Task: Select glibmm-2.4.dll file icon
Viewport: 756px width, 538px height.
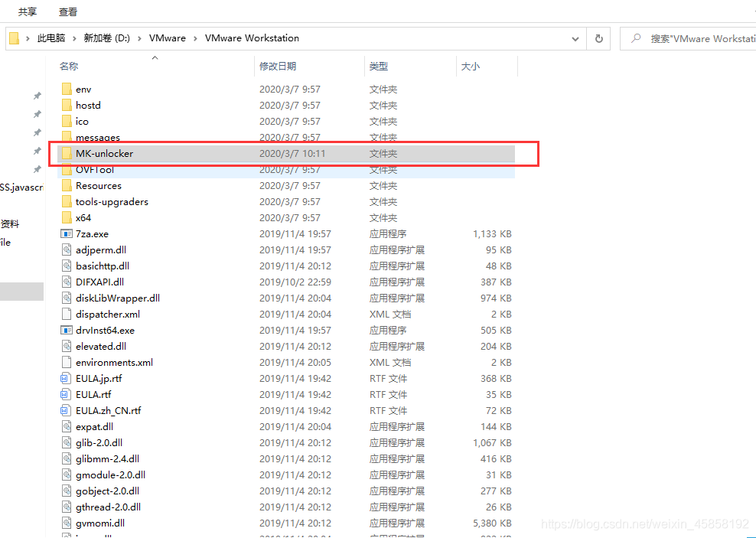Action: tap(67, 458)
